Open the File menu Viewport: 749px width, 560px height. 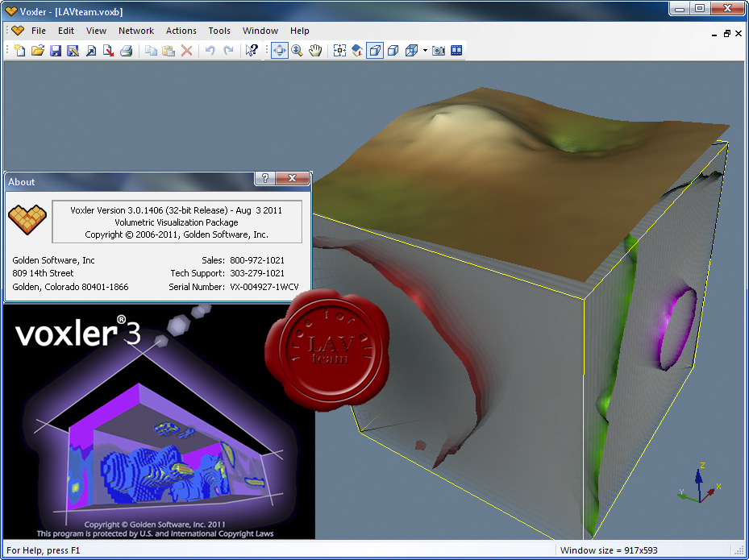39,31
